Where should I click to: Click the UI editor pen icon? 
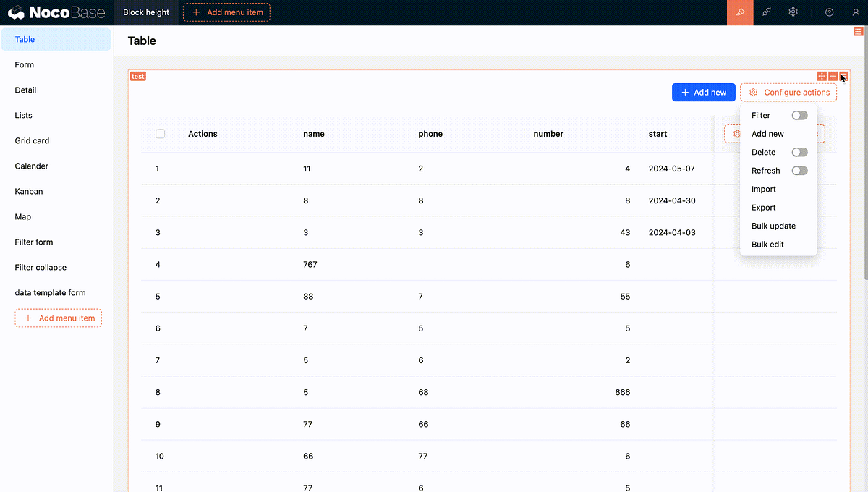pyautogui.click(x=740, y=12)
